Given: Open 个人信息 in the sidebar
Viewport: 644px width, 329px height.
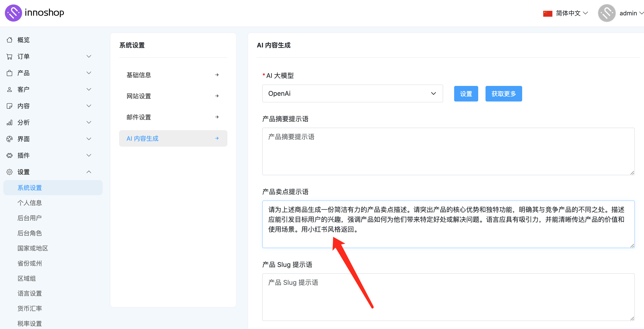Looking at the screenshot, I should click(30, 203).
